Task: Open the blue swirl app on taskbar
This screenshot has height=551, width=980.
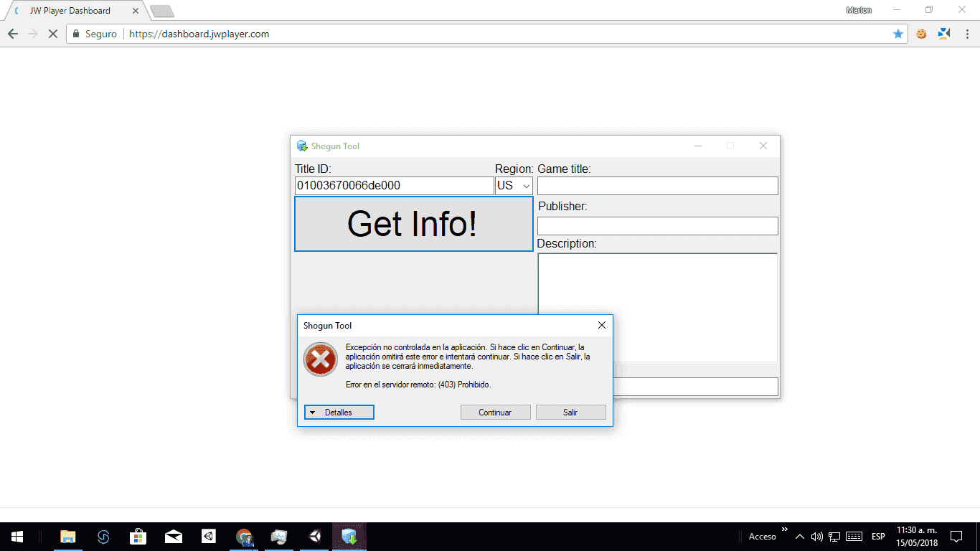Action: pyautogui.click(x=103, y=536)
